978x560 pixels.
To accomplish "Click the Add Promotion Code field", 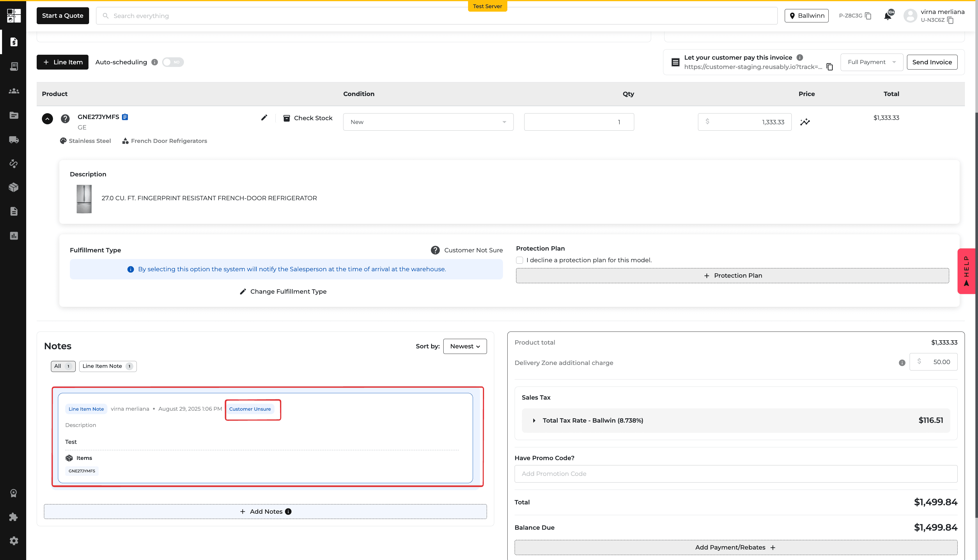I will 736,474.
